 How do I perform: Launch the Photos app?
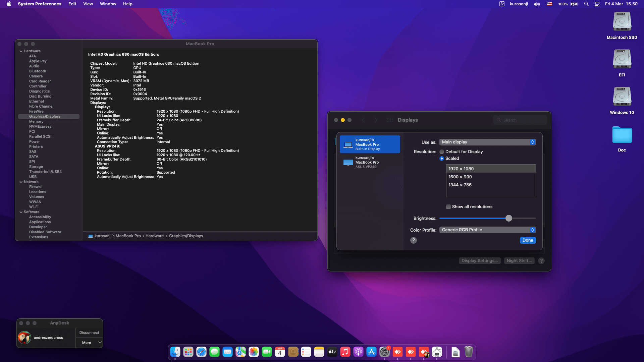(x=254, y=352)
